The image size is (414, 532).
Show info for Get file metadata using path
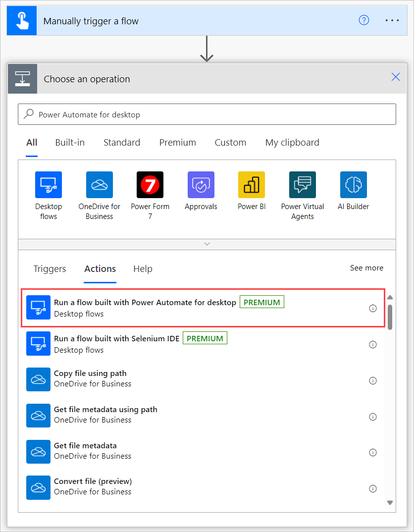372,417
